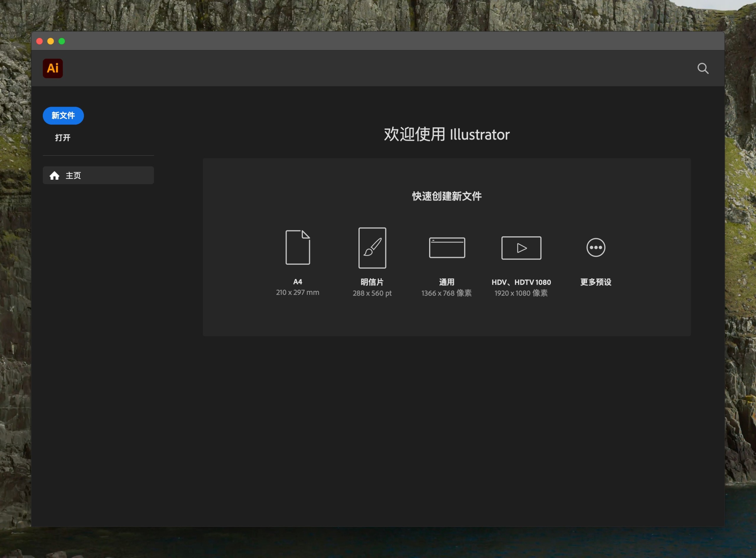This screenshot has width=756, height=558.
Task: Open the 更多预设 labeled option
Action: click(596, 282)
